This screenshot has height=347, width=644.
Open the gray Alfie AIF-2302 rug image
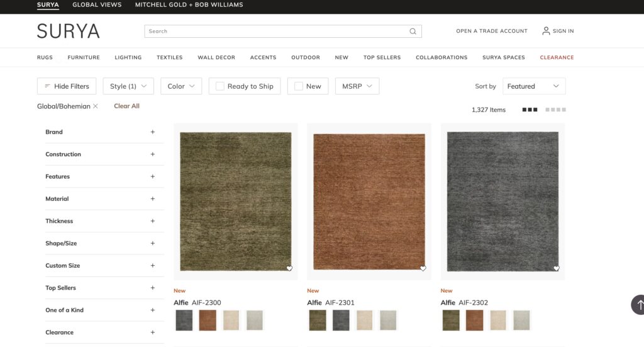[x=502, y=202]
